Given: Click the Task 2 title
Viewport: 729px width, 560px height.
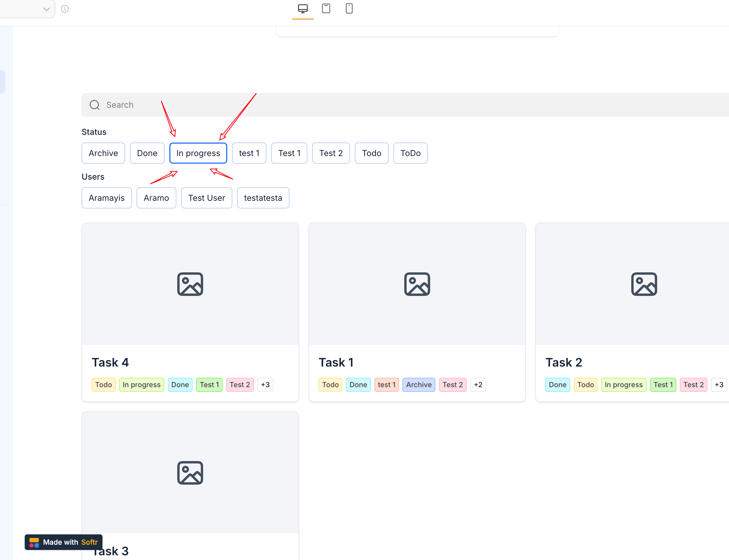Looking at the screenshot, I should click(x=564, y=362).
